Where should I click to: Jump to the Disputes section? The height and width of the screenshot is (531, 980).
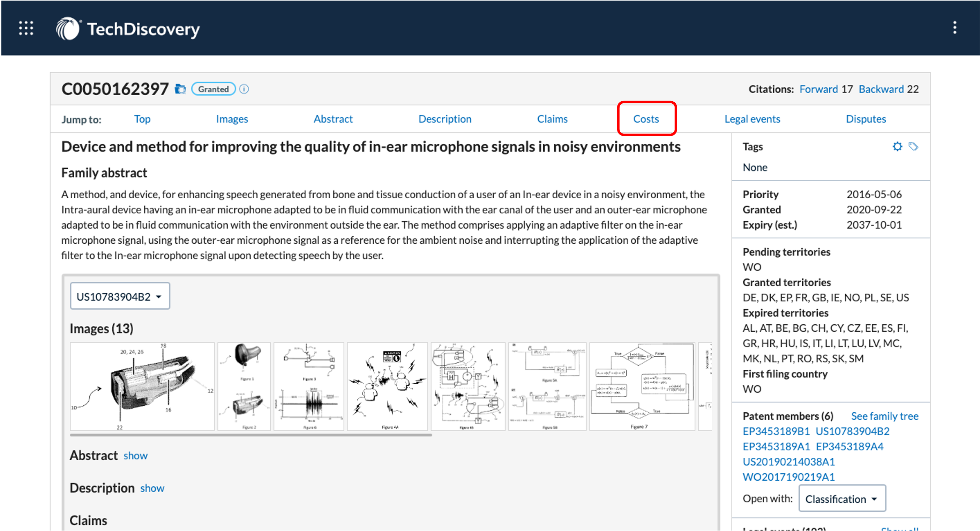pyautogui.click(x=866, y=119)
